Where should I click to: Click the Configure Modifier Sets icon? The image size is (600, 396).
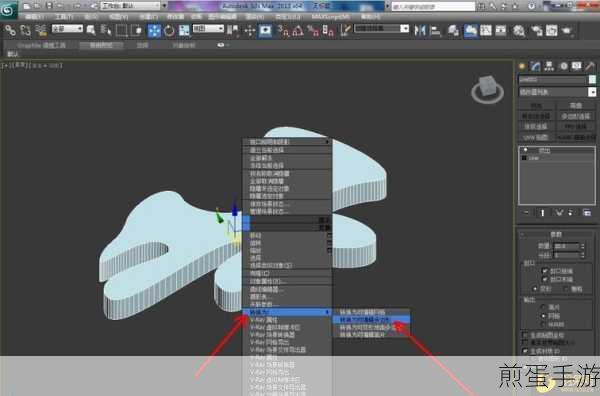pyautogui.click(x=587, y=213)
